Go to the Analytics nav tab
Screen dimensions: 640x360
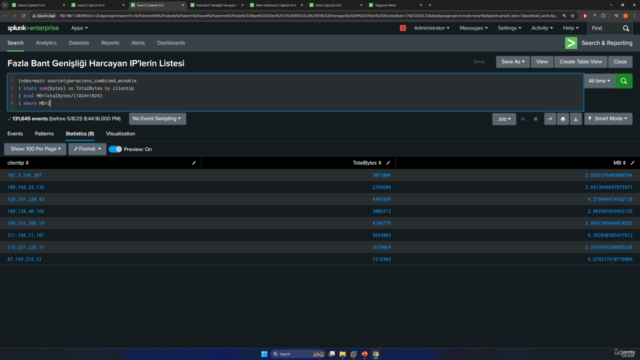[46, 43]
